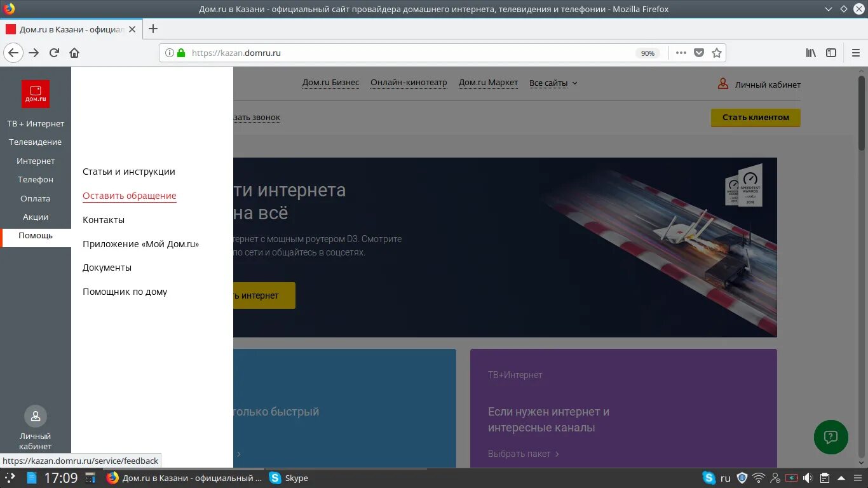Select Оплата in sidebar

click(x=36, y=198)
